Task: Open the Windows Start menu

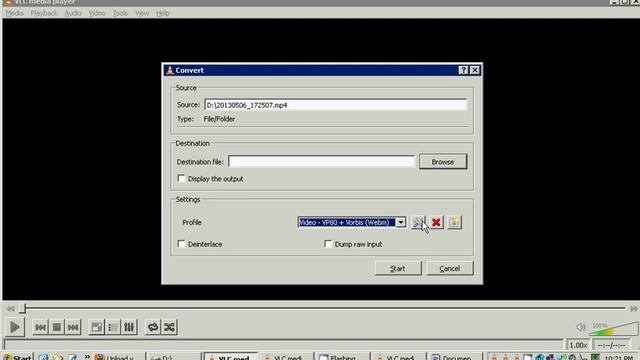Action: point(18,357)
